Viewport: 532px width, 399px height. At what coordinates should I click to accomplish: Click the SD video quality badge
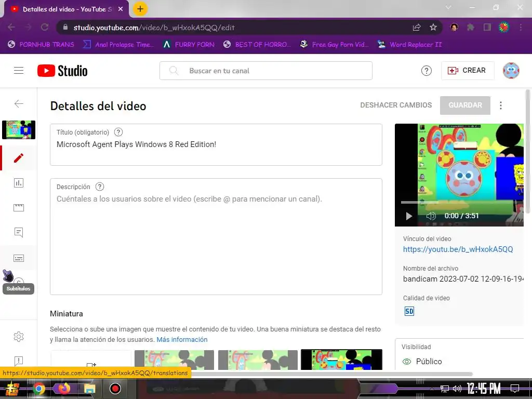click(409, 311)
